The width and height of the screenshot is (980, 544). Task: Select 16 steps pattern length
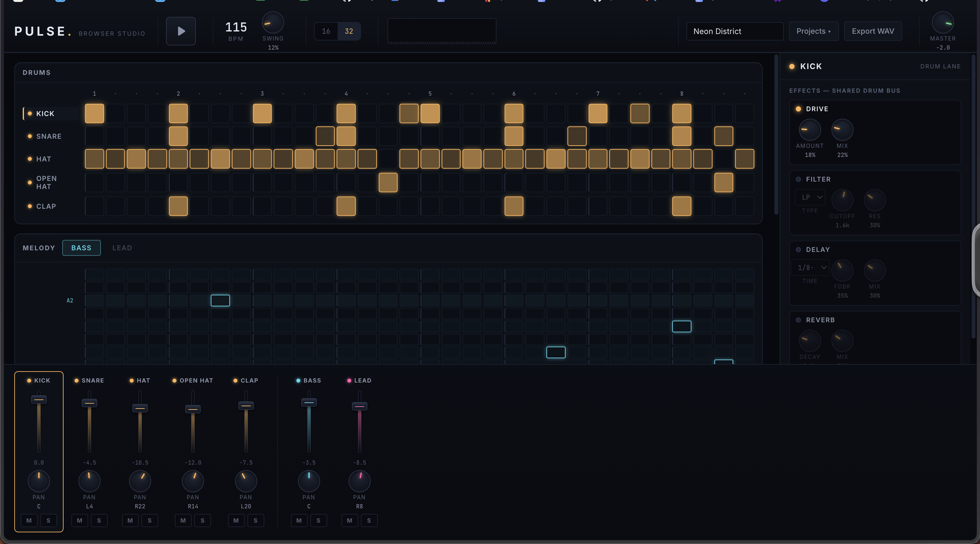(326, 31)
